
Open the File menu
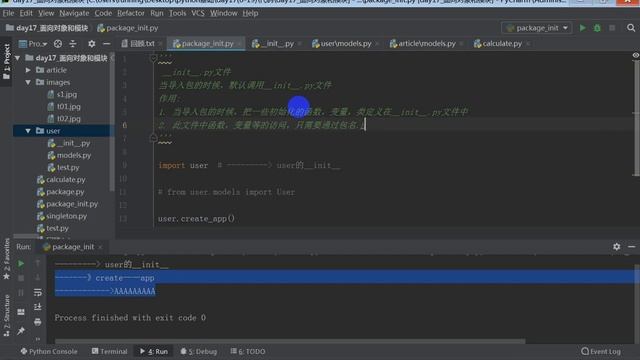(x=8, y=13)
